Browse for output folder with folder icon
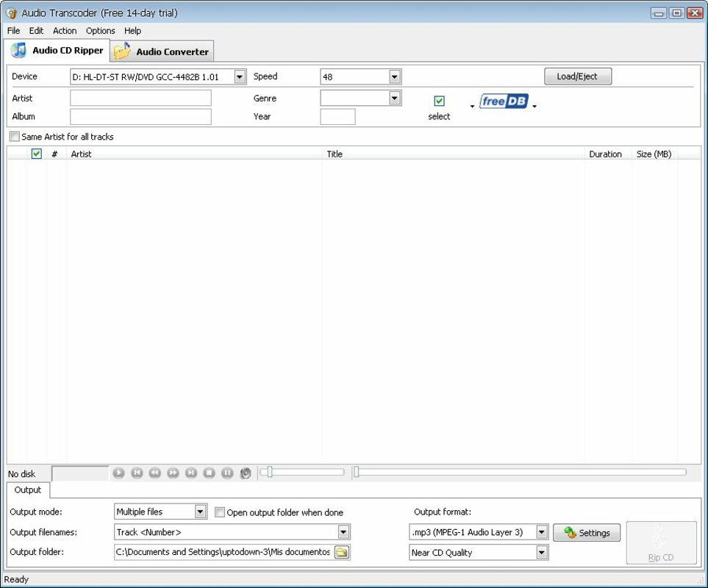The image size is (708, 588). pos(342,552)
